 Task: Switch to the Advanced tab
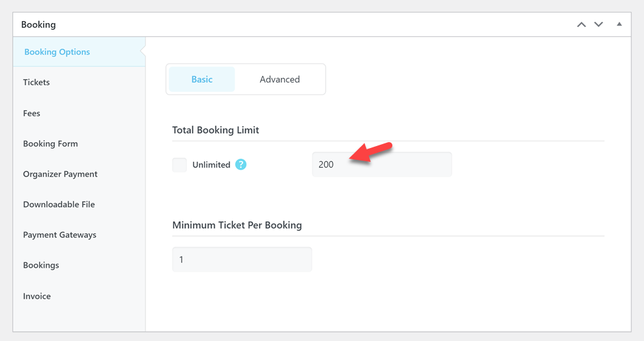279,79
